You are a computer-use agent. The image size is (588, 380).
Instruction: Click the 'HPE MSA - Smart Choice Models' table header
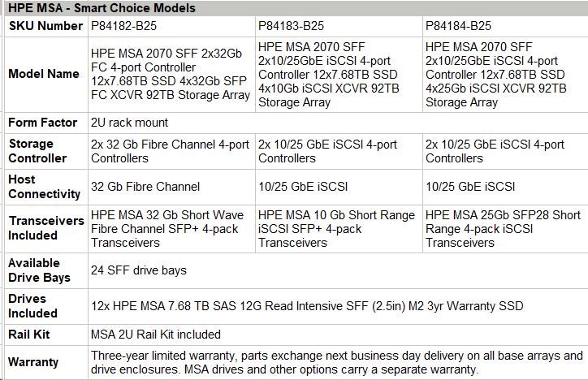click(102, 8)
